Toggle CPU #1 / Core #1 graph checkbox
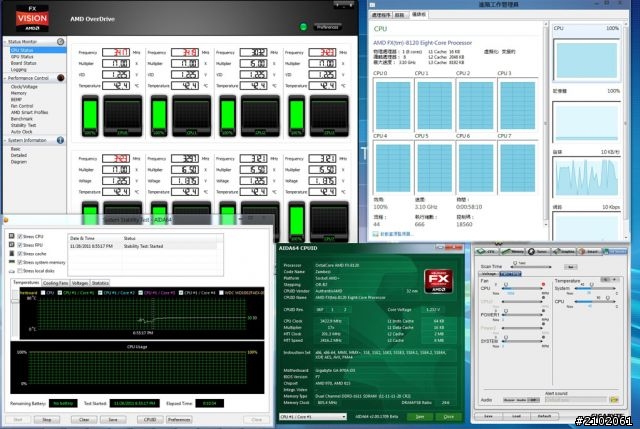Screen dimensions: 640x429 [60, 293]
